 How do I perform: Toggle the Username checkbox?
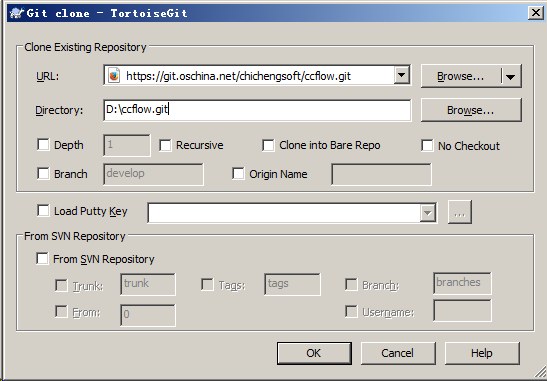point(351,311)
